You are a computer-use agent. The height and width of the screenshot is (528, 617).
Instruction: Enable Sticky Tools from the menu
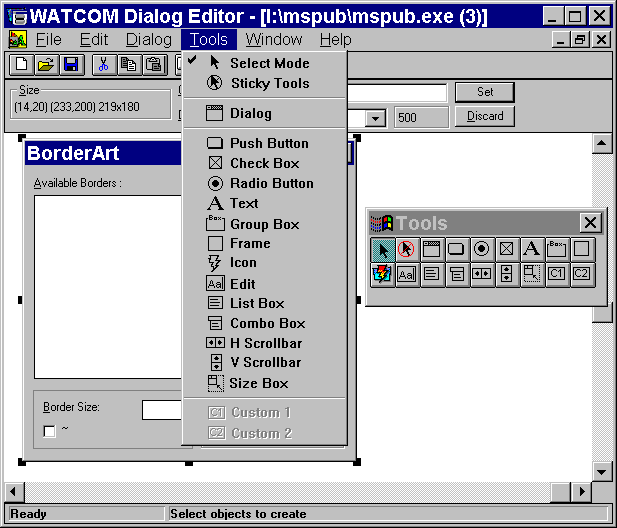(269, 83)
